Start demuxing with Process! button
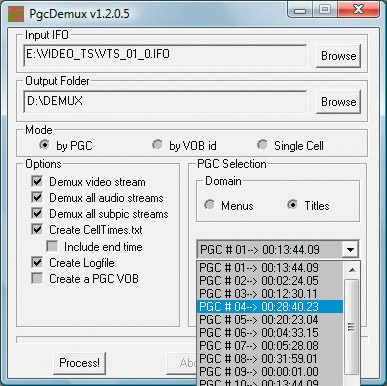Screen dimensions: 387x386 79,363
